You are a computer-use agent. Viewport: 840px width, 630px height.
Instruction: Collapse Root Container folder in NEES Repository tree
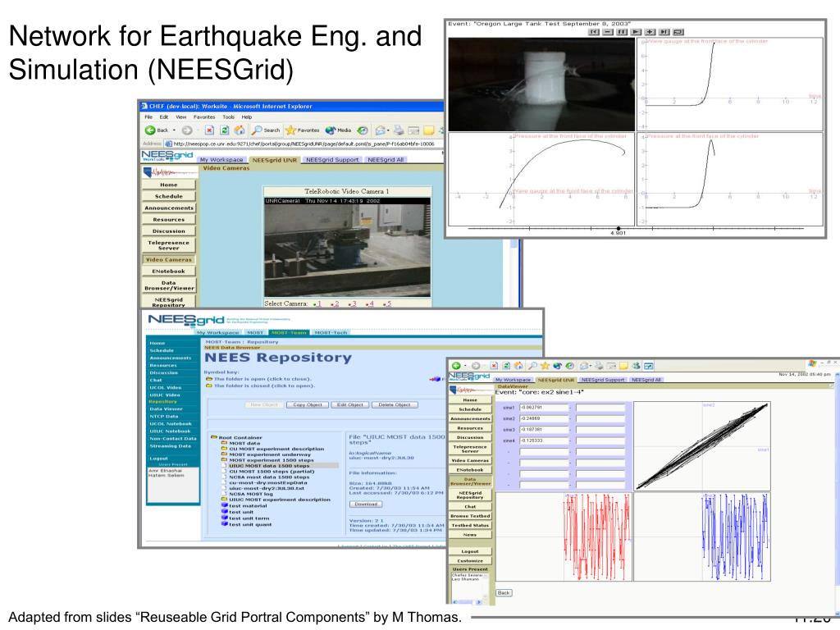[x=214, y=437]
